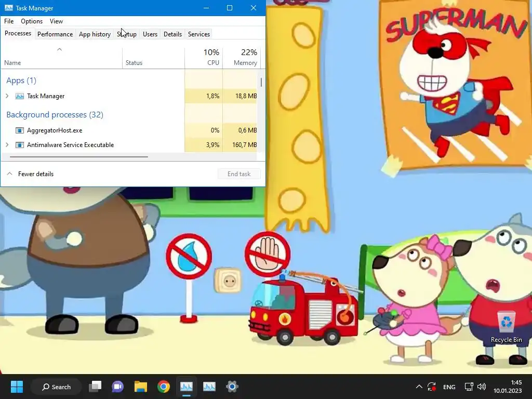Click Background processes (32) group header

55,115
